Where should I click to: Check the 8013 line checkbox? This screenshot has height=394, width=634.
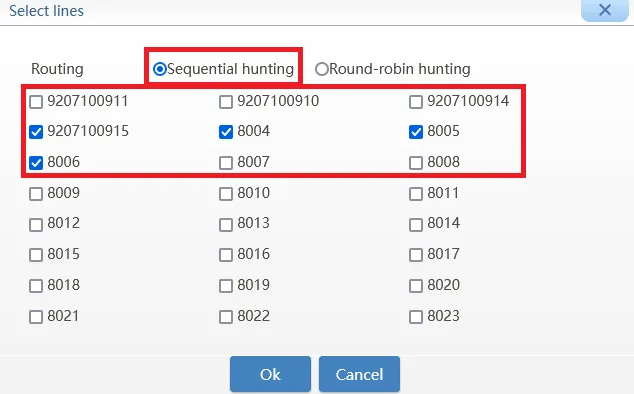tap(226, 225)
